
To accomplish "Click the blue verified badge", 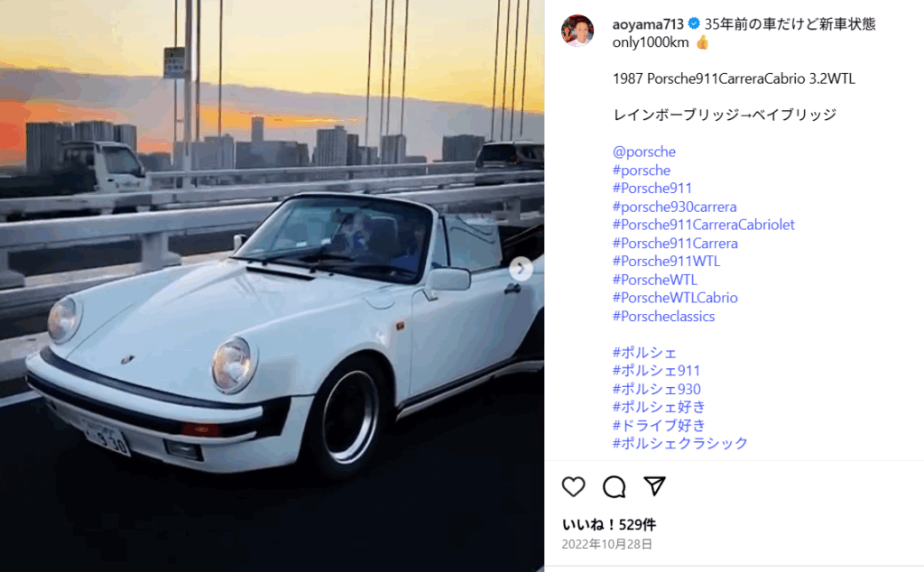I will 694,23.
